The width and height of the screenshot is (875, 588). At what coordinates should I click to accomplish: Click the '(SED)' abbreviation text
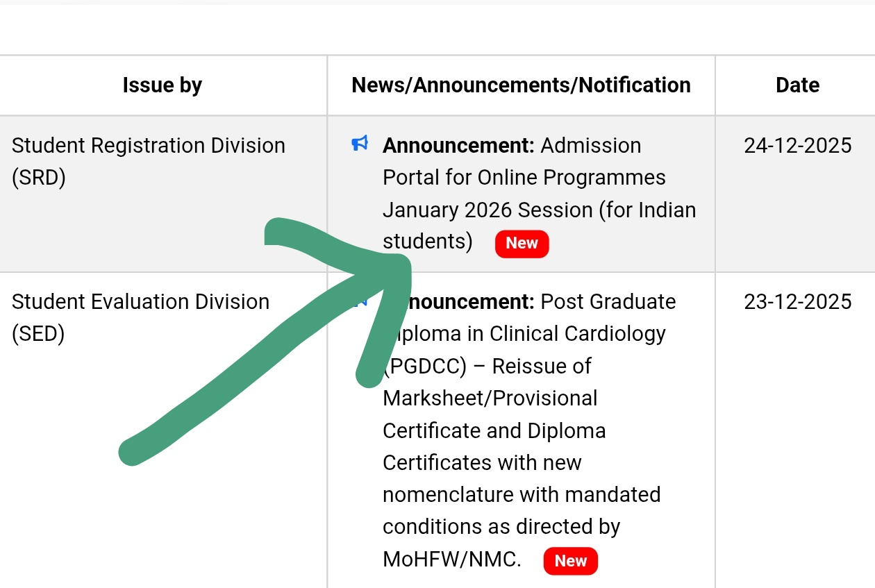coord(38,334)
